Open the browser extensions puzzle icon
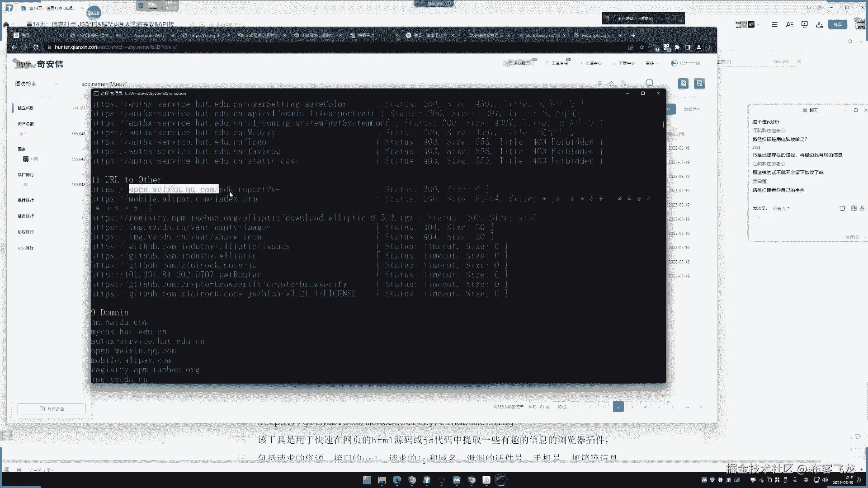 tap(677, 47)
